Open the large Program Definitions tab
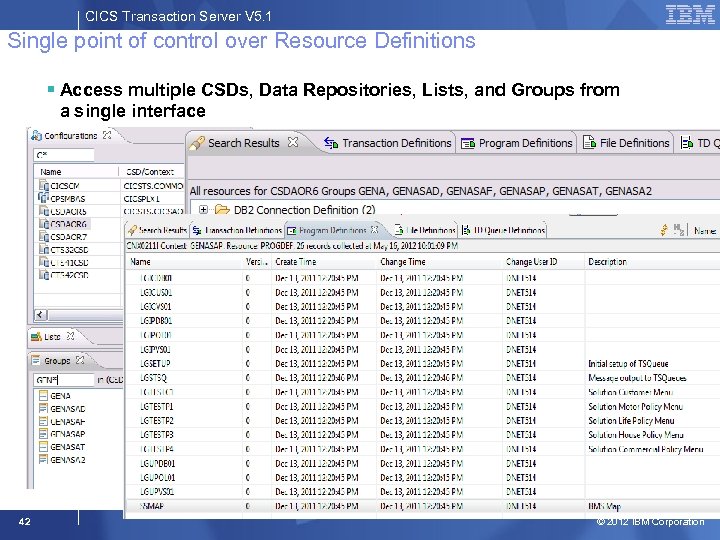 517,143
